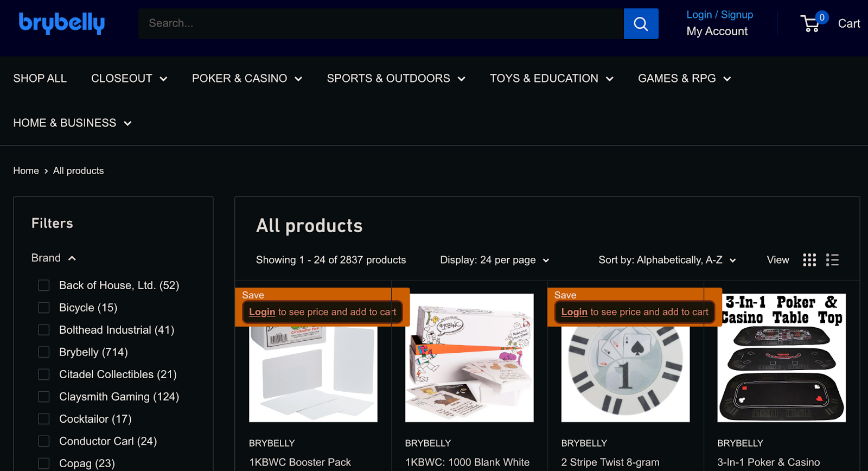The image size is (868, 471).
Task: Click Login link on 2 Stripe Twist card
Action: click(x=575, y=312)
